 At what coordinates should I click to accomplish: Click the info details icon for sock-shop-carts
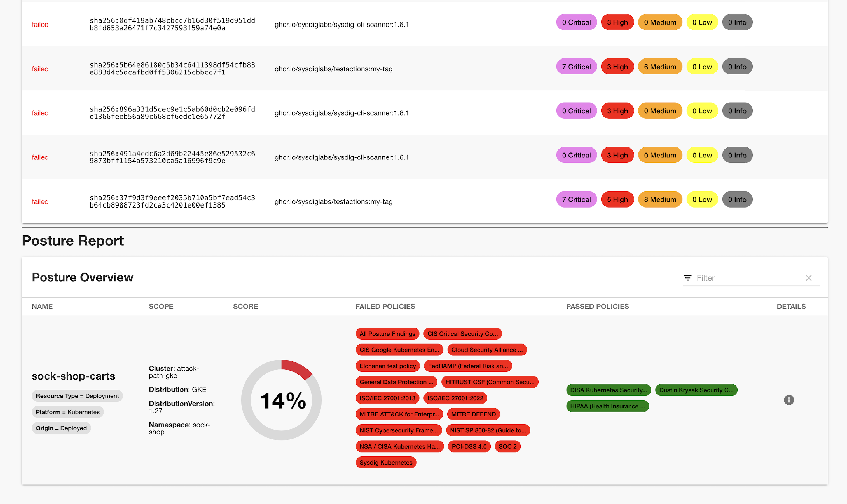788,400
